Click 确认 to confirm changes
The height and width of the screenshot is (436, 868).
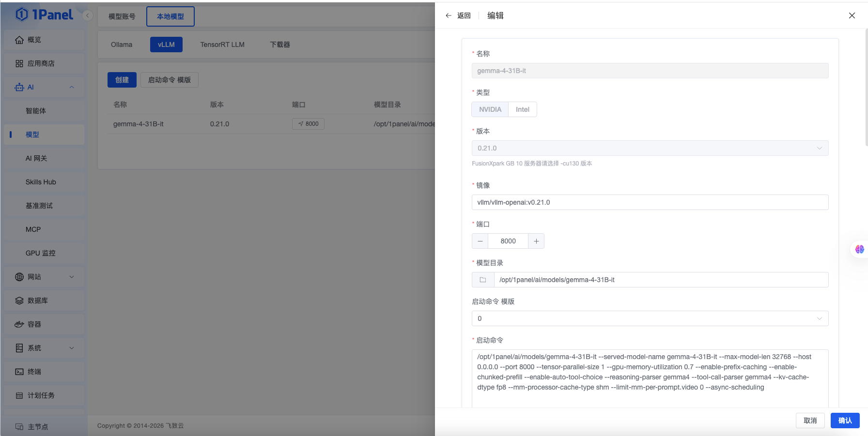point(845,421)
